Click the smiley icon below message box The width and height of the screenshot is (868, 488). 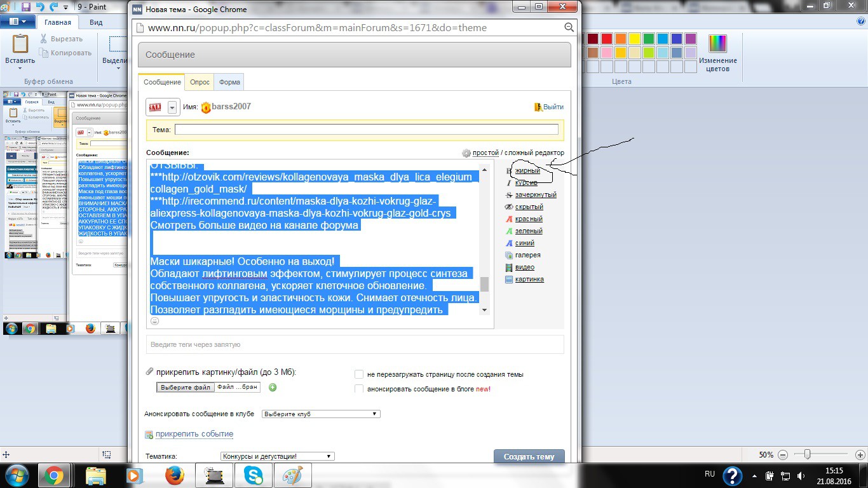coord(154,321)
